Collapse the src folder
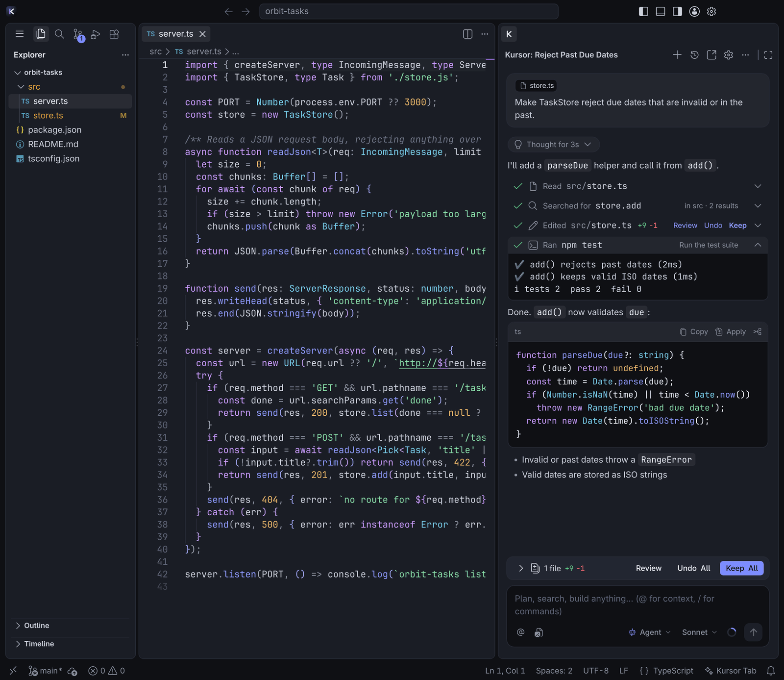This screenshot has height=680, width=784. [71, 87]
